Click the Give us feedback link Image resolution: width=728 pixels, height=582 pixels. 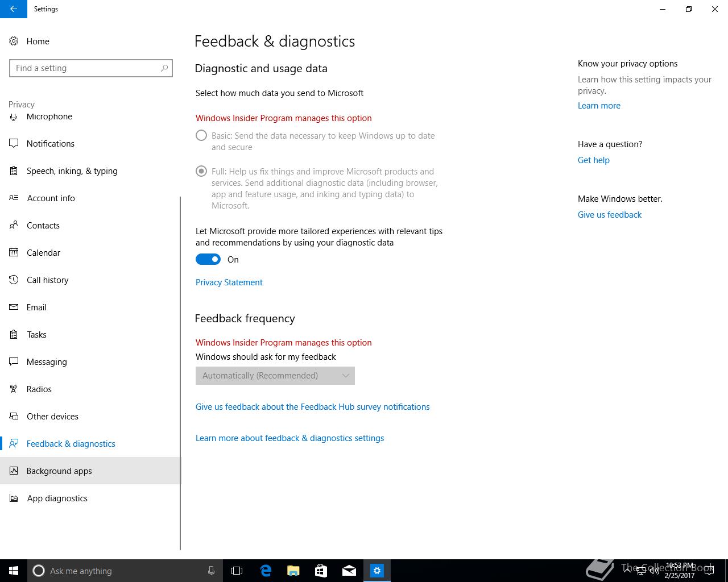pyautogui.click(x=610, y=215)
